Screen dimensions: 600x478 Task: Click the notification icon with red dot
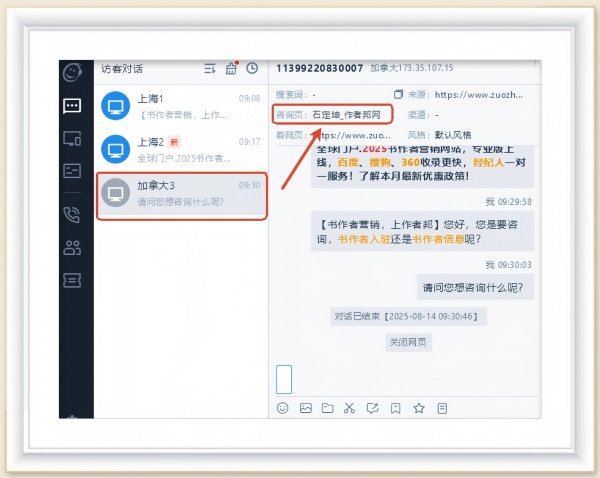point(231,68)
